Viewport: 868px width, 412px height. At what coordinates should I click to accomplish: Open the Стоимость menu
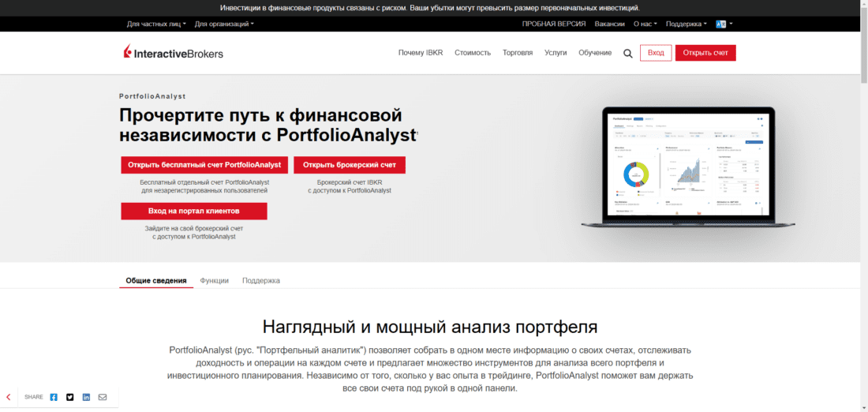point(473,53)
